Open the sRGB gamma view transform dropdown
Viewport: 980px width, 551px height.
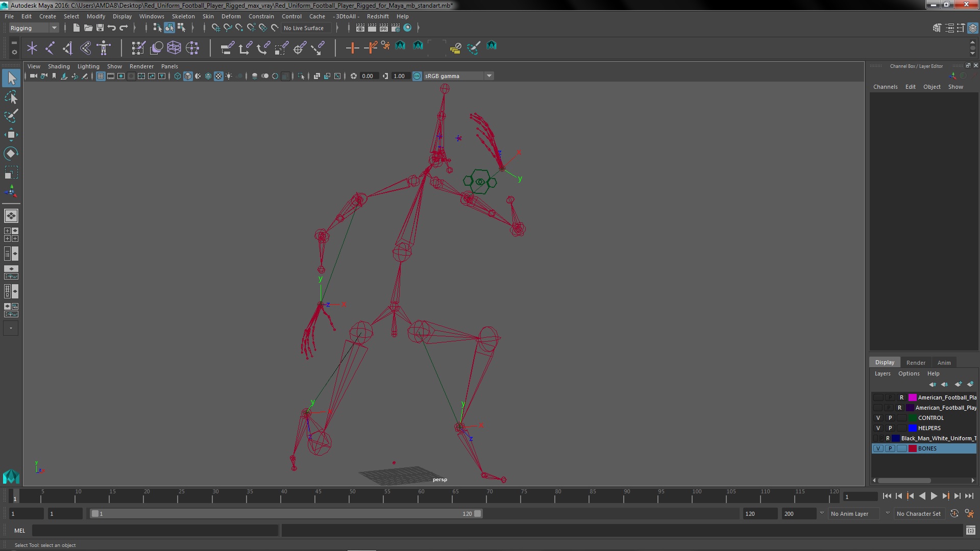coord(458,76)
